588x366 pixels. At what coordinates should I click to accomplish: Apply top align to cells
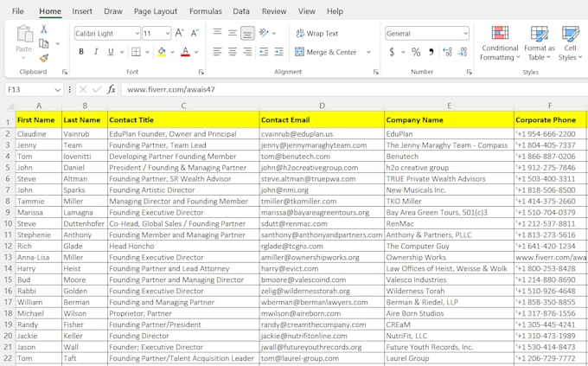pyautogui.click(x=218, y=33)
